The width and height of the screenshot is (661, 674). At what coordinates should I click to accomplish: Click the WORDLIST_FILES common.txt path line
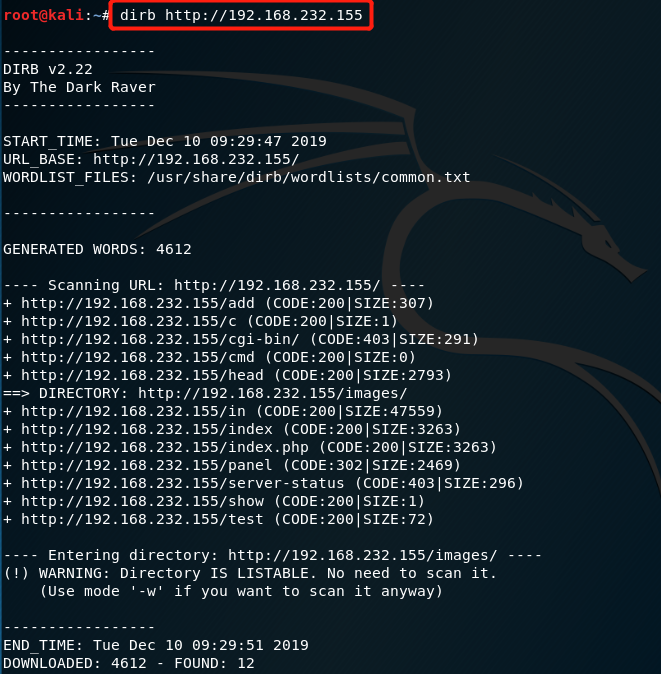click(237, 178)
